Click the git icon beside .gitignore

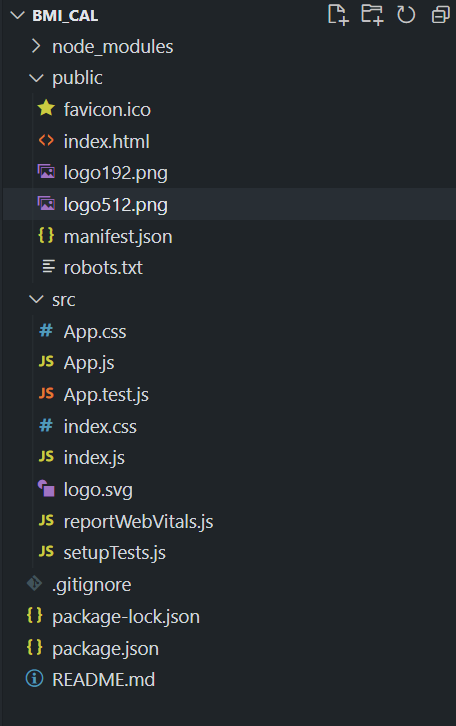tap(35, 584)
